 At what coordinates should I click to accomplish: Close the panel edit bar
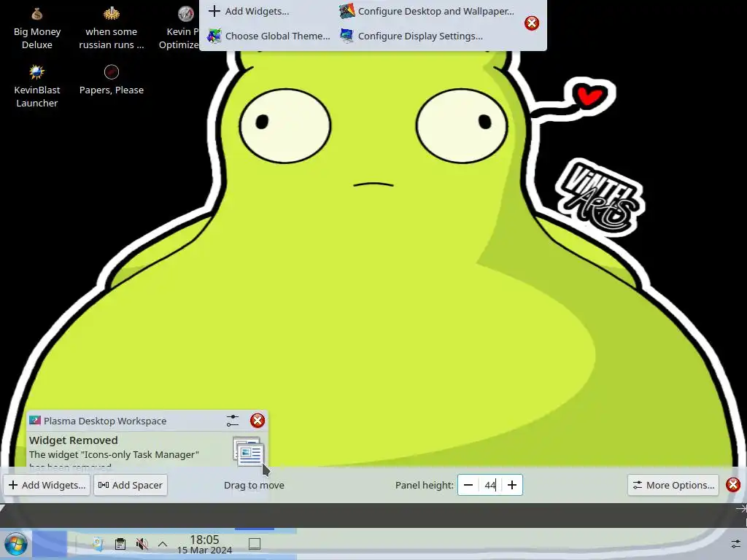(733, 485)
